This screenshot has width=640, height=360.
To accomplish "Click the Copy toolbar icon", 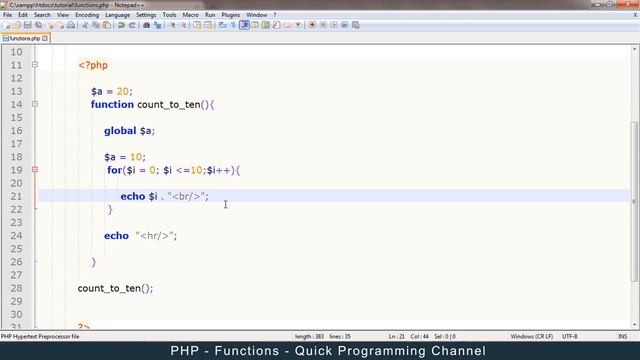I will 96,25.
